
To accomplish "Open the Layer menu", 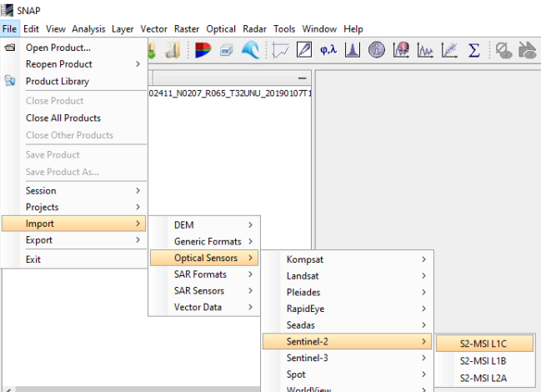I will click(123, 29).
